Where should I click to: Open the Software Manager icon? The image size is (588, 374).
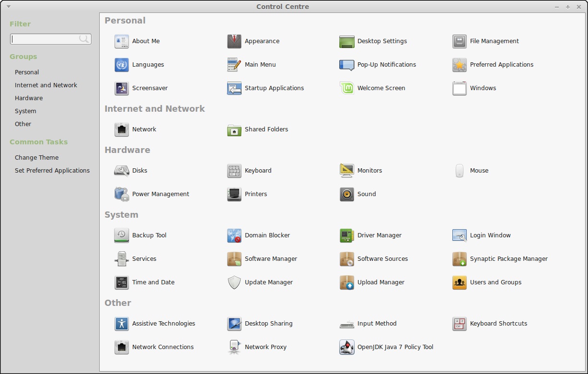click(234, 259)
